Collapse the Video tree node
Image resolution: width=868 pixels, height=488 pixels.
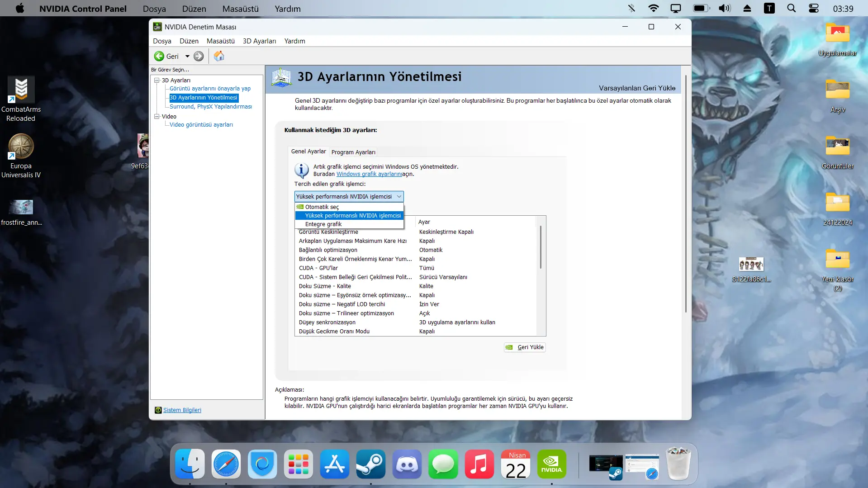coord(157,117)
